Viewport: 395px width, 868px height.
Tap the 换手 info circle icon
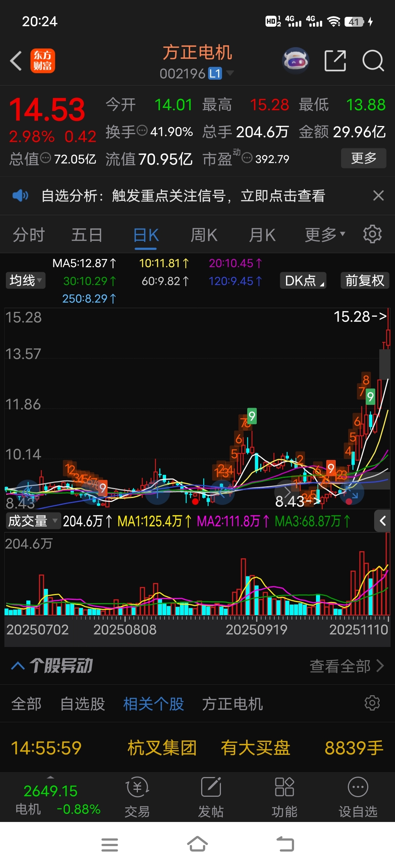[142, 130]
